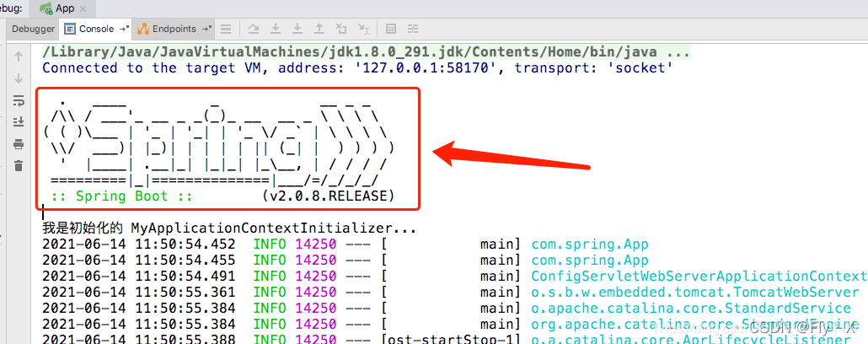
Task: Click the Trace Current Stream Chain icon
Action: point(413,29)
